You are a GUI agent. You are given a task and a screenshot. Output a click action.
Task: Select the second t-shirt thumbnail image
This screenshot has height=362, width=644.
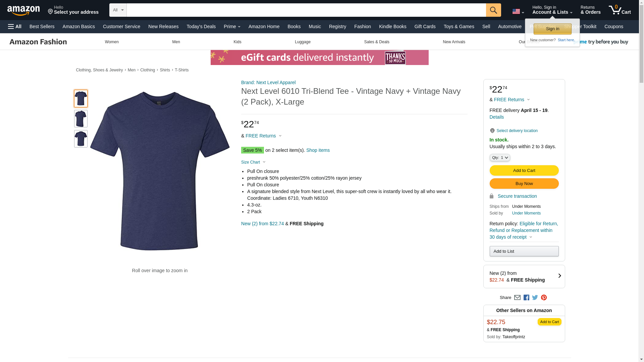(x=81, y=119)
